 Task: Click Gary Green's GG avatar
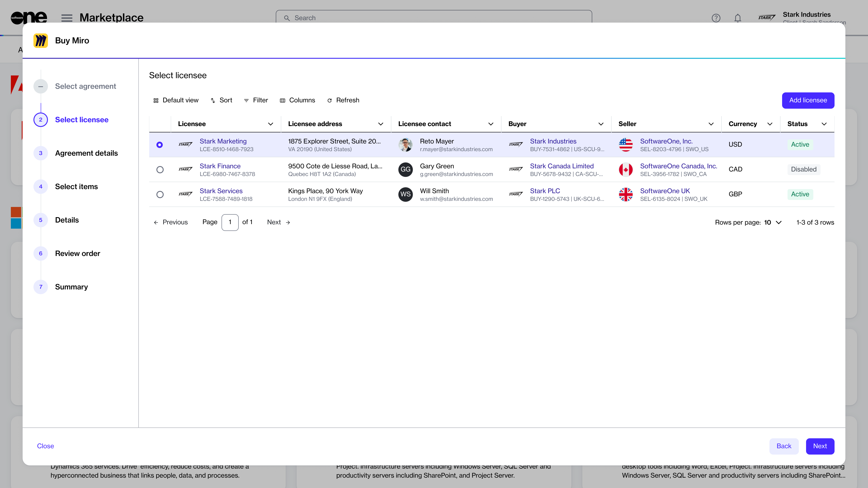405,169
